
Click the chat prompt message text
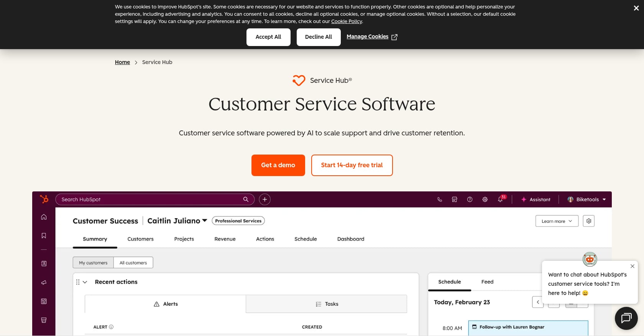pos(587,284)
